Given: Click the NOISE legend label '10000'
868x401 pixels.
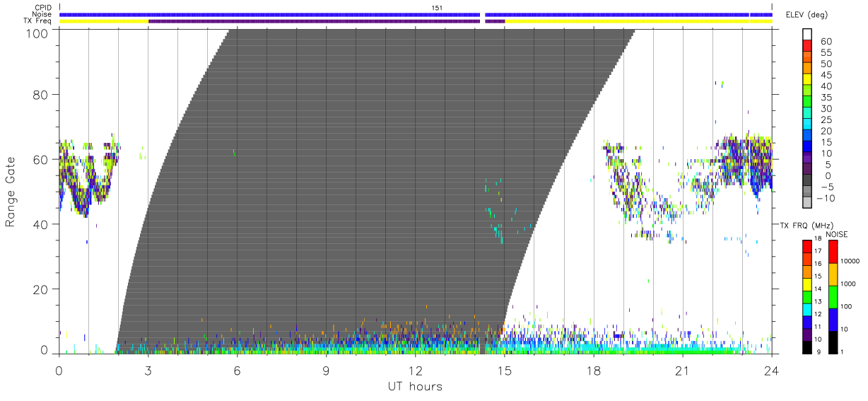Looking at the screenshot, I should (x=850, y=261).
